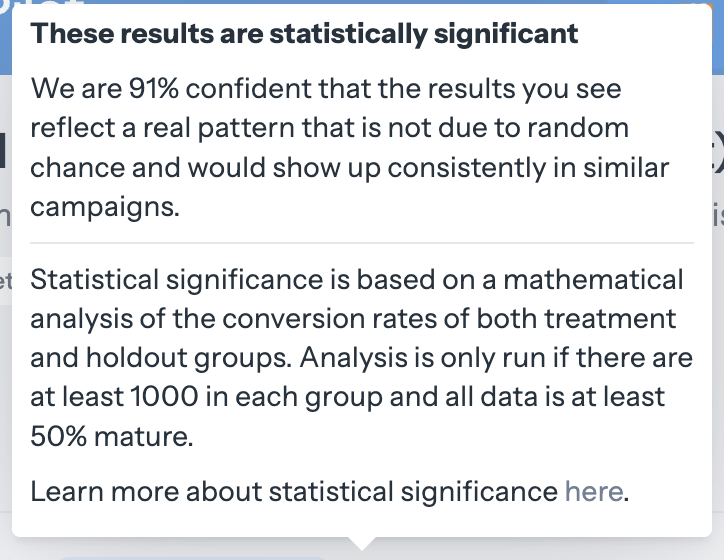Click 'Learn more about statistical significance' text

(294, 491)
